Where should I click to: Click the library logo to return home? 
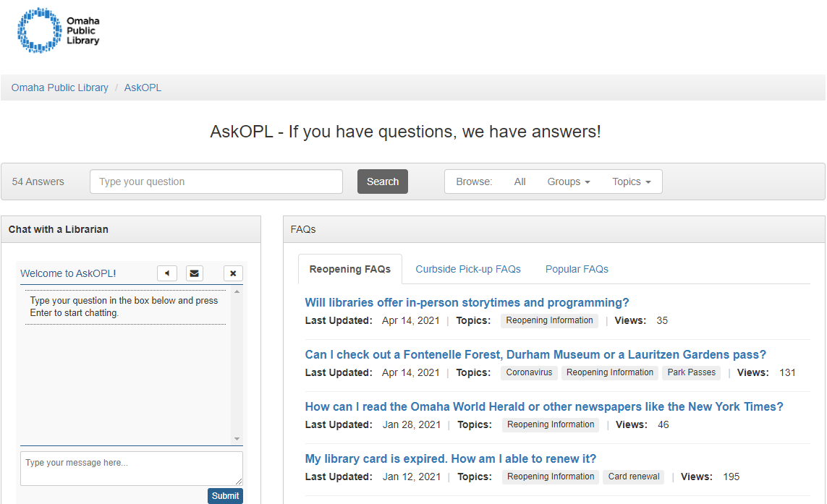pyautogui.click(x=58, y=30)
